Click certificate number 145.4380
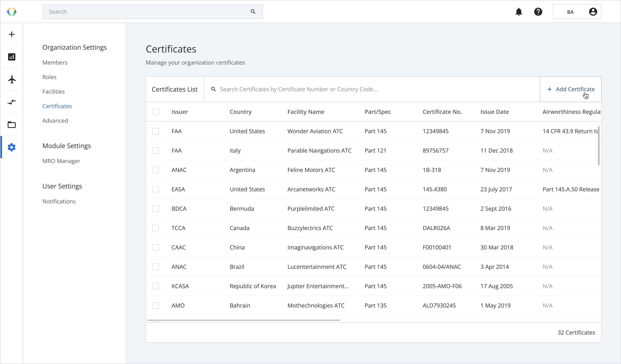Viewport: 621px width, 364px height. point(434,189)
